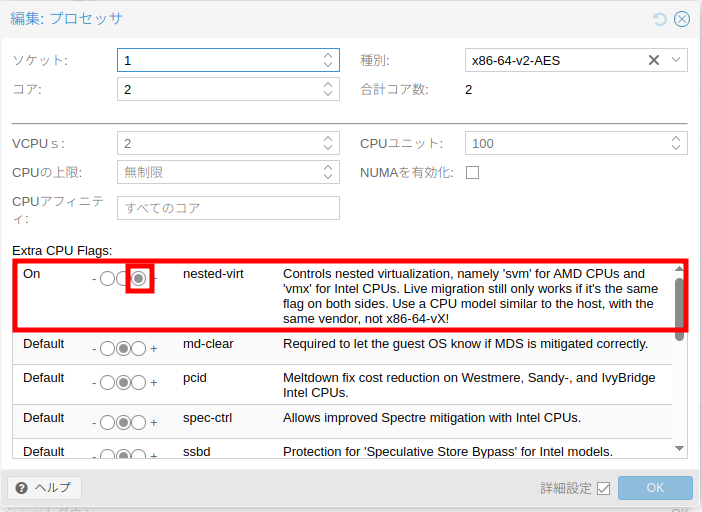This screenshot has height=512, width=702.
Task: Select the spec-ctrl flag name
Action: pos(207,418)
